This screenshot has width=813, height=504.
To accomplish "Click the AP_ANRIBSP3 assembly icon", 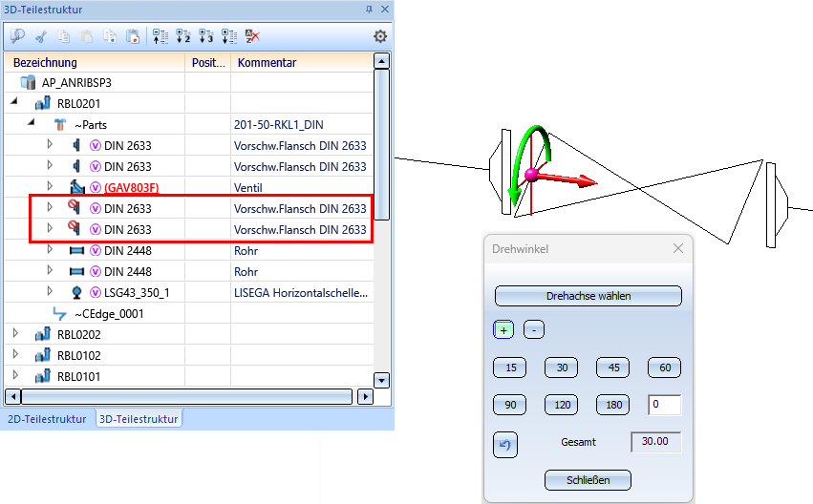I will (x=28, y=82).
